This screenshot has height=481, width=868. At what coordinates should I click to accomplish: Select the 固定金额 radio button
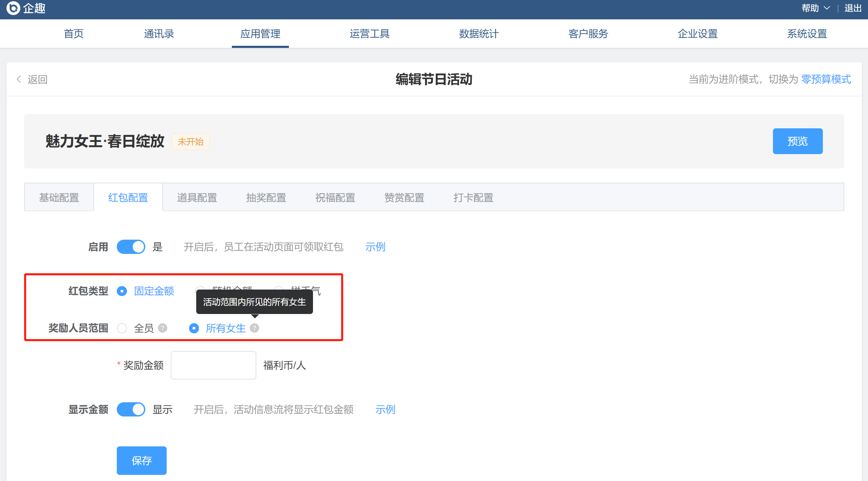pos(122,291)
